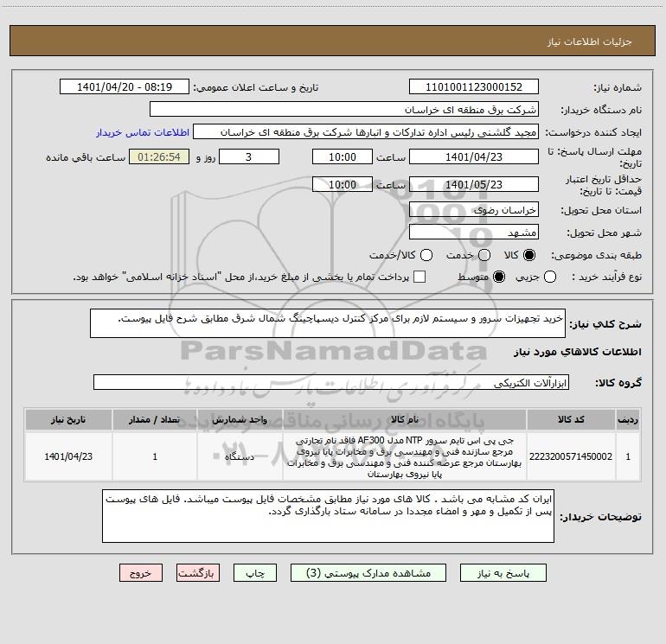This screenshot has height=644, width=666.
Task: Click the کد کالا column header
Action: tap(571, 419)
